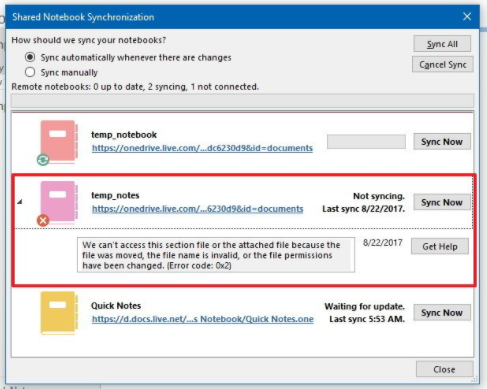Click the yellow Quick Notes notebook icon

tap(59, 313)
